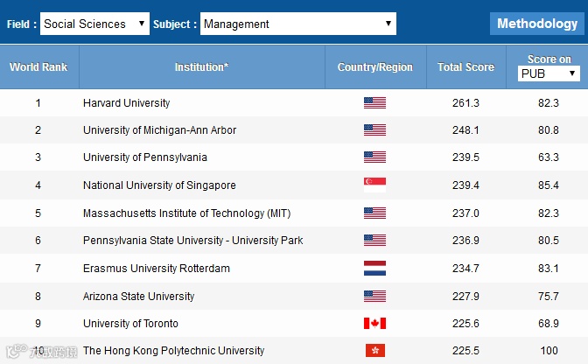Click the Total Score column header
588x364 pixels.
[x=466, y=67]
